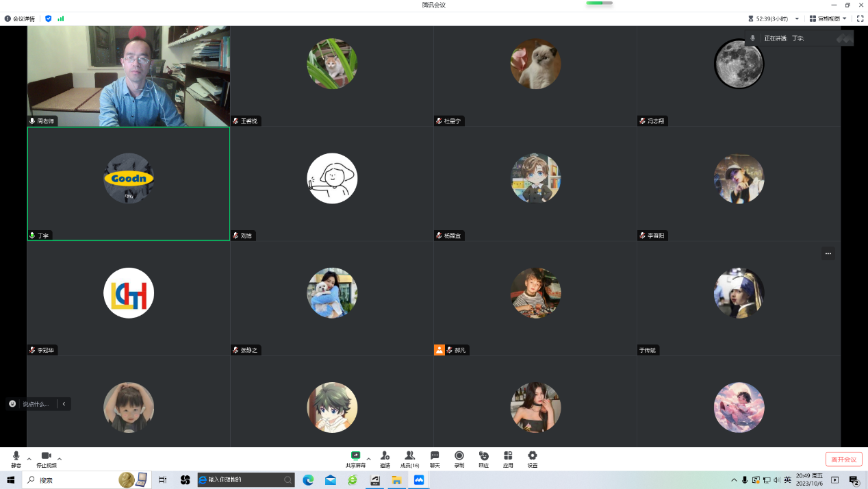Open the Members (成员) list
Image resolution: width=868 pixels, height=489 pixels.
tap(409, 456)
